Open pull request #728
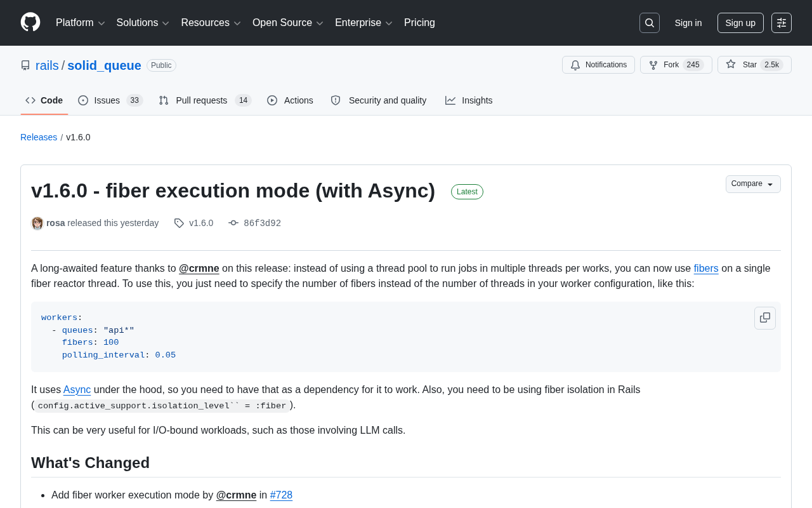 (281, 495)
